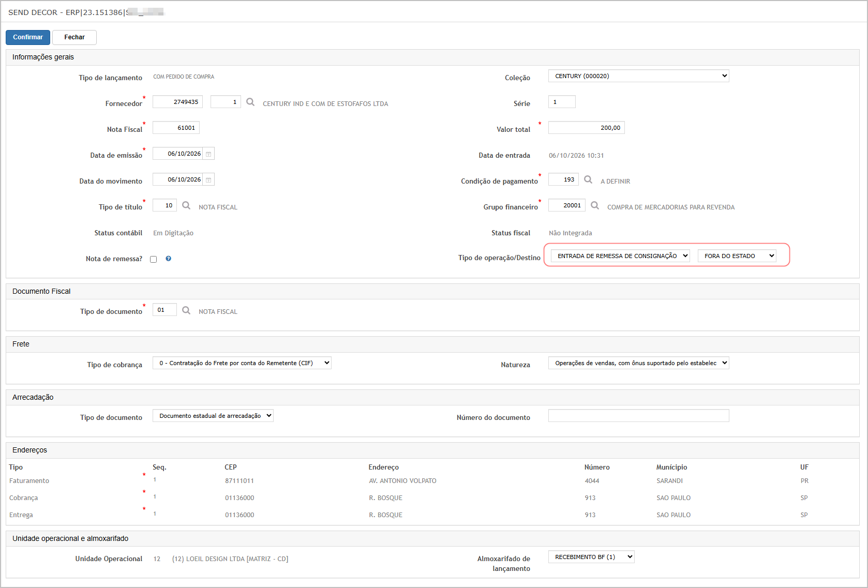Click the Grupo financeiro code field
Image resolution: width=868 pixels, height=588 pixels.
tap(567, 205)
